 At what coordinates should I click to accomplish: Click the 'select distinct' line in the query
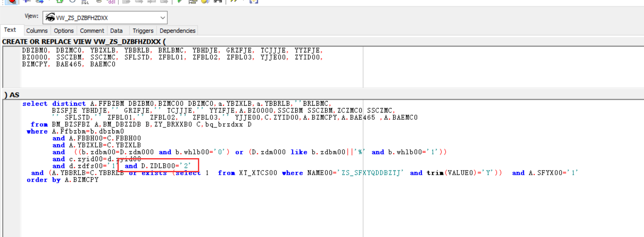pos(176,104)
